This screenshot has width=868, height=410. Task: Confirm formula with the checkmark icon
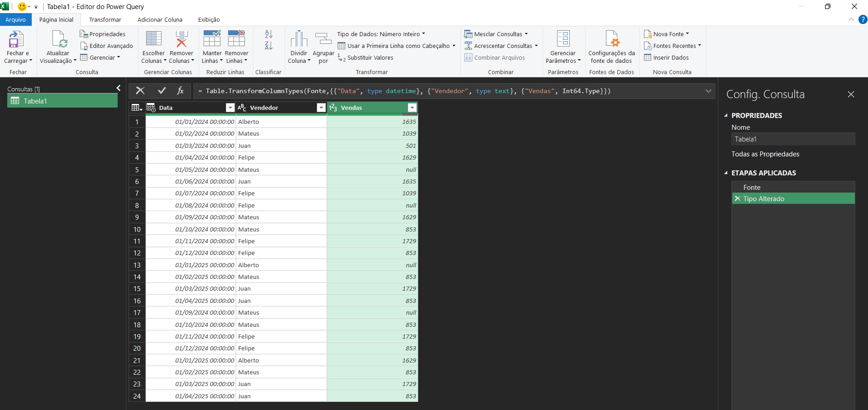[x=162, y=91]
